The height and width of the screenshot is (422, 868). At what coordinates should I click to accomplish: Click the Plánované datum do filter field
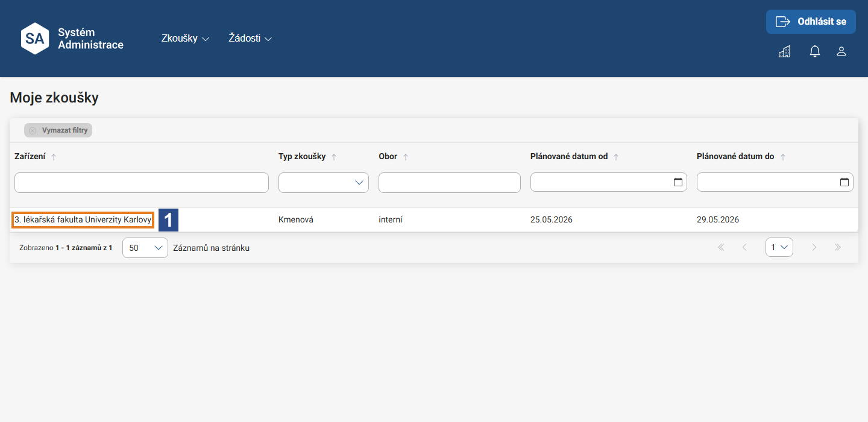point(775,183)
